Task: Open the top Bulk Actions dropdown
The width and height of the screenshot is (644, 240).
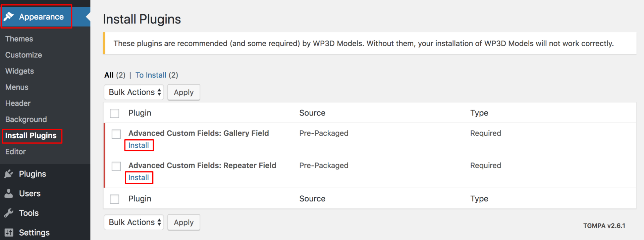Action: 133,92
